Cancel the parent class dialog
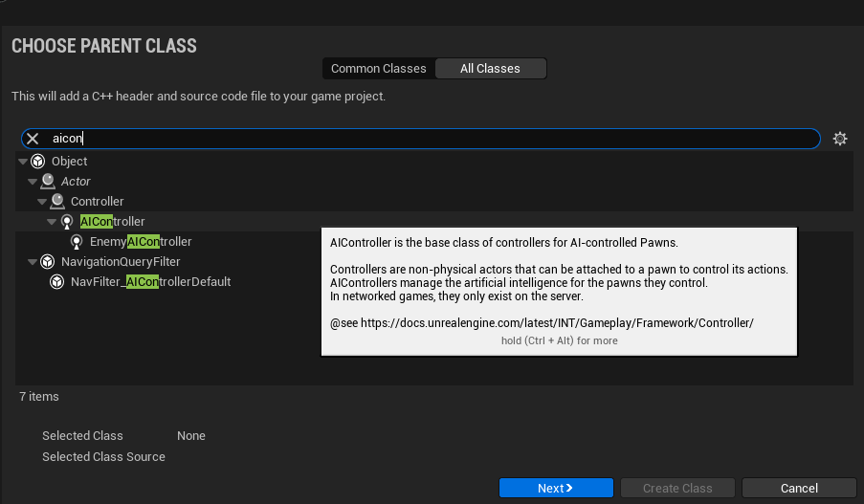The width and height of the screenshot is (864, 504). (x=799, y=488)
